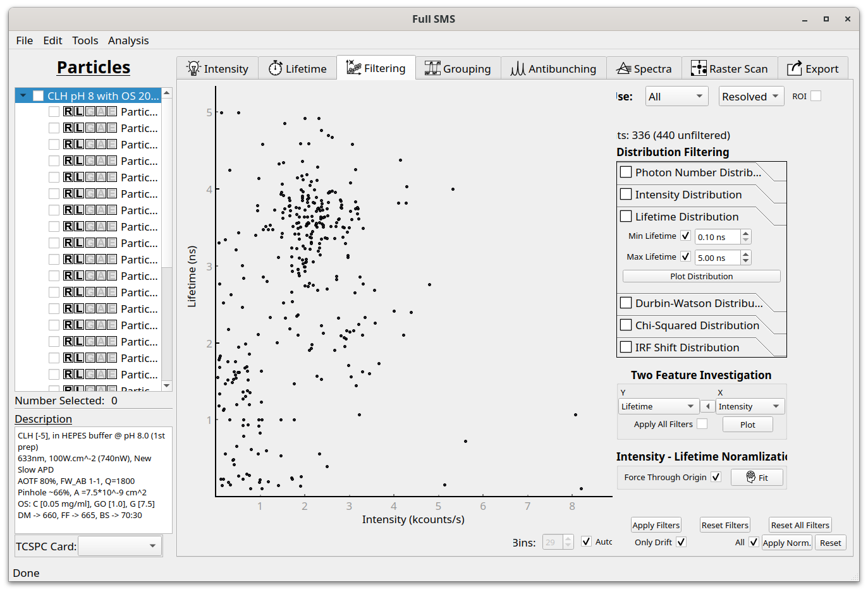The width and height of the screenshot is (868, 592).
Task: Click the Max Lifetime value field
Action: tap(718, 258)
